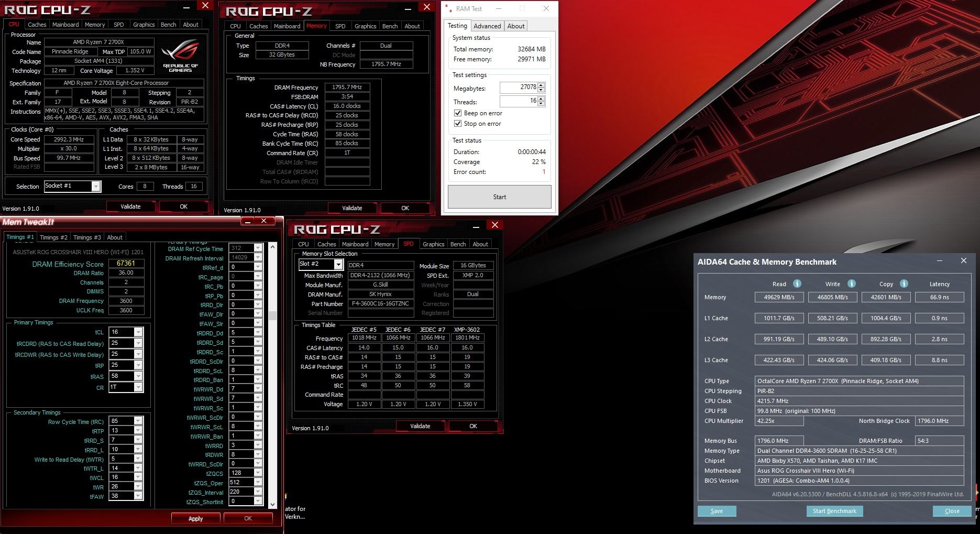
Task: Close the AIDA64 benchmark with Close button
Action: [x=952, y=511]
